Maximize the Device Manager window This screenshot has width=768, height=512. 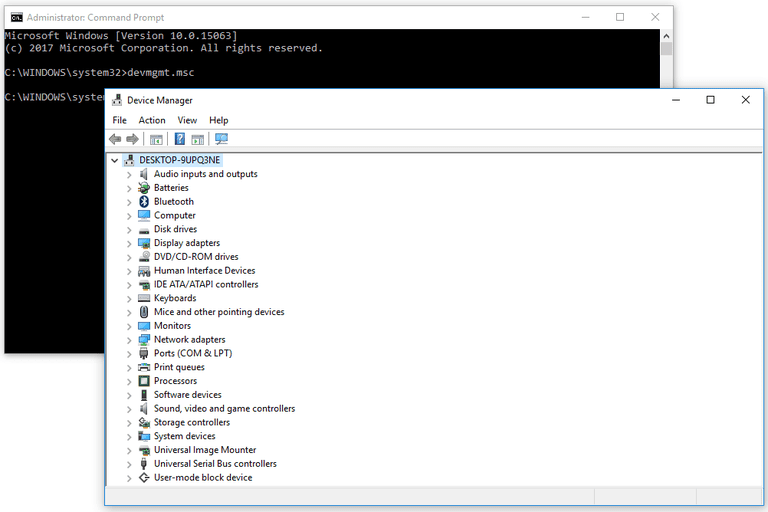tap(710, 100)
